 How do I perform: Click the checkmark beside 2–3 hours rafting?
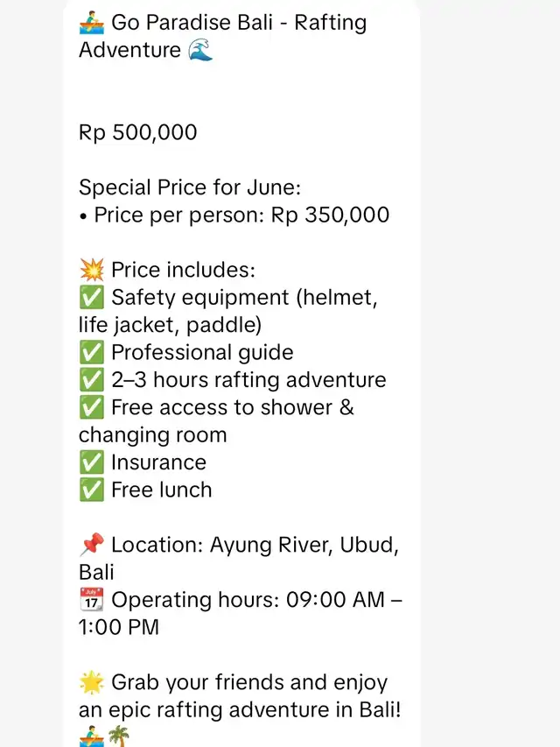pos(91,380)
